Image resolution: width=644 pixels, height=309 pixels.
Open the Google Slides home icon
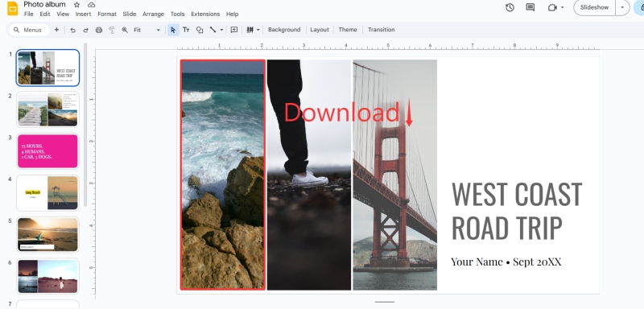(12, 8)
